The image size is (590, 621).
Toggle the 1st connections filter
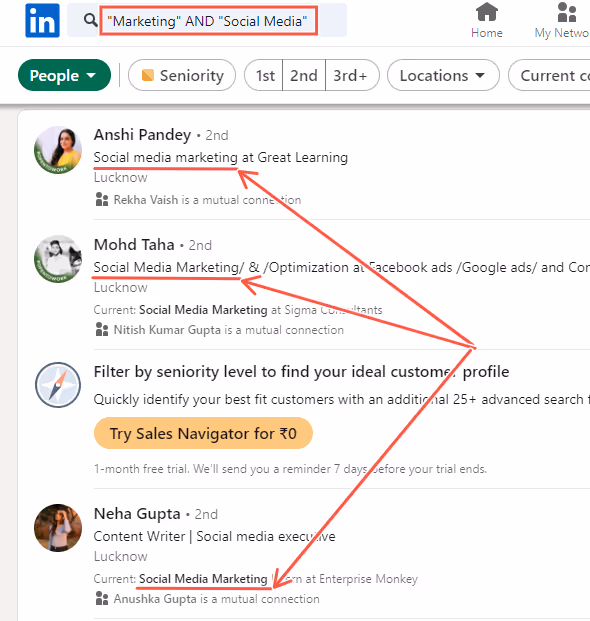(264, 75)
